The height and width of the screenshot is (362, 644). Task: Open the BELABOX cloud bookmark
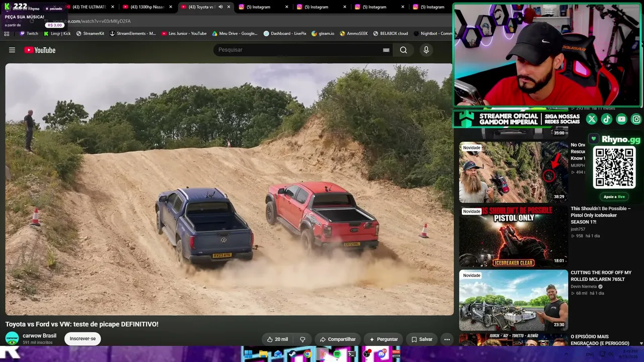pos(390,34)
